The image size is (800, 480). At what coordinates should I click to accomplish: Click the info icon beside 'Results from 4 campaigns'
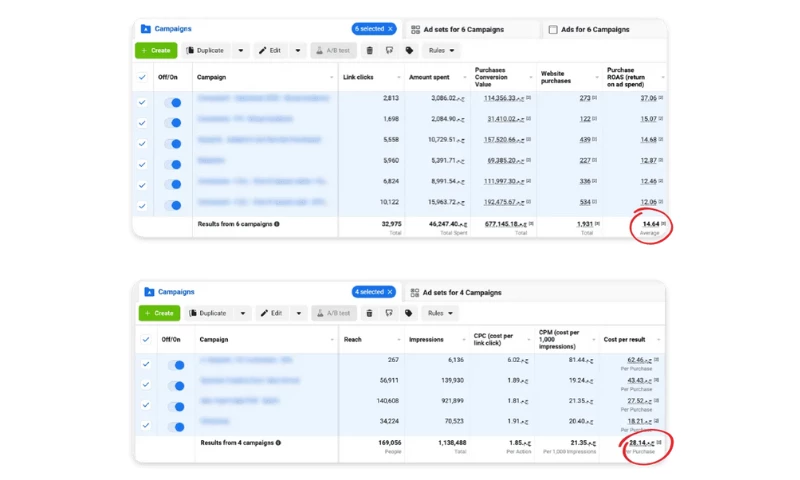tap(278, 442)
